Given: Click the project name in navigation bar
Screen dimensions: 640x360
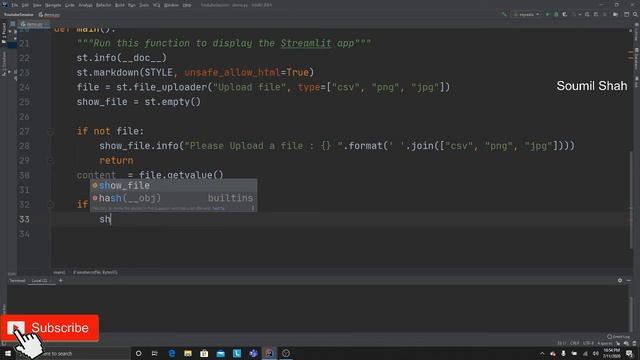Looking at the screenshot, I should click(19, 15).
